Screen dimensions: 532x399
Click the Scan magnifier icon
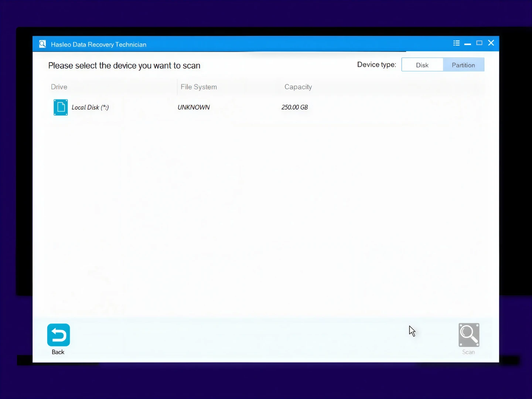(x=469, y=335)
